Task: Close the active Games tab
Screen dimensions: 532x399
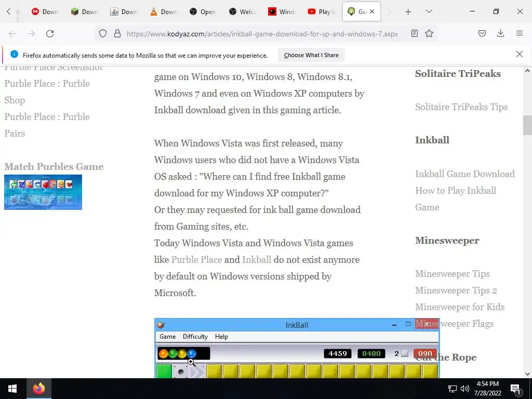Action: (x=372, y=11)
